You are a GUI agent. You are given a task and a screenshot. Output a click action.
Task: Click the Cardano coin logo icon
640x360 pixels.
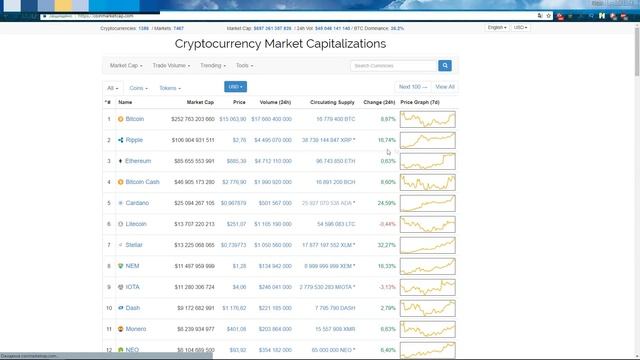click(120, 203)
